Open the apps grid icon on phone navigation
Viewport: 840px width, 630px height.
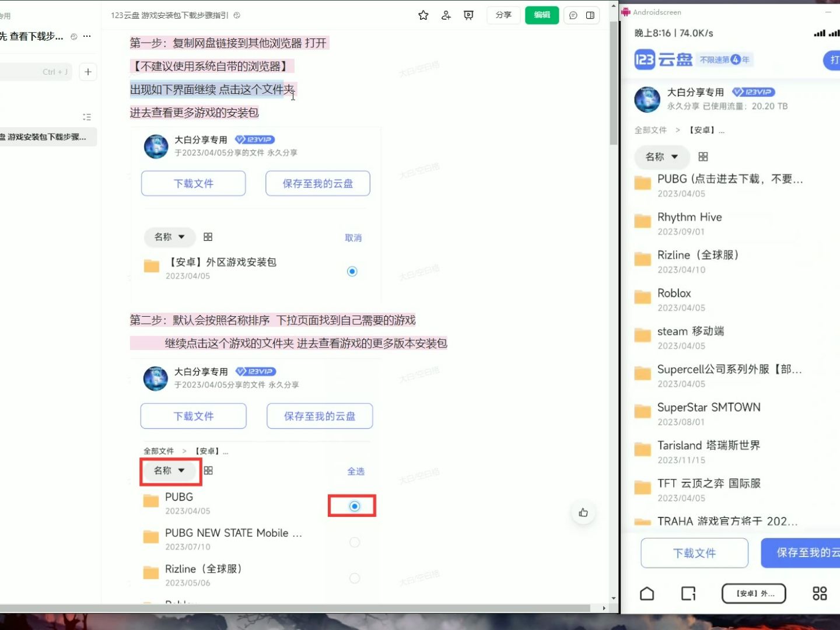pos(819,593)
